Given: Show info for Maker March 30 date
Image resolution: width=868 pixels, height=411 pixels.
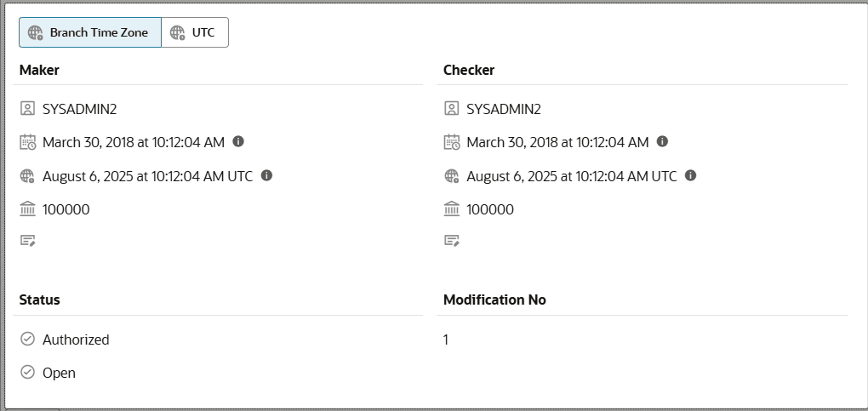Looking at the screenshot, I should coord(238,141).
